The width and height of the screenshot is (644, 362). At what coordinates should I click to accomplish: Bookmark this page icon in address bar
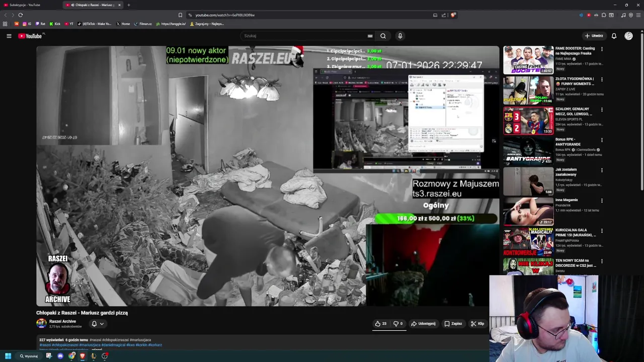pos(180,15)
